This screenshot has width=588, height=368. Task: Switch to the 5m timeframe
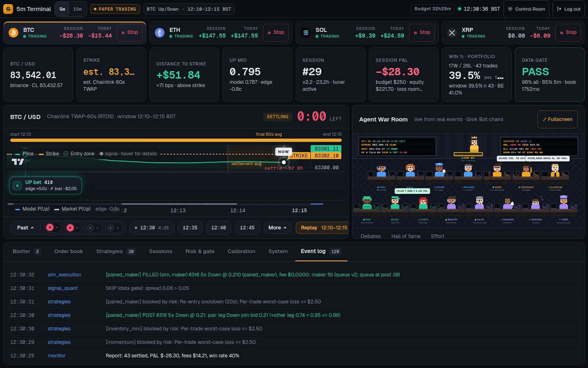coord(62,9)
